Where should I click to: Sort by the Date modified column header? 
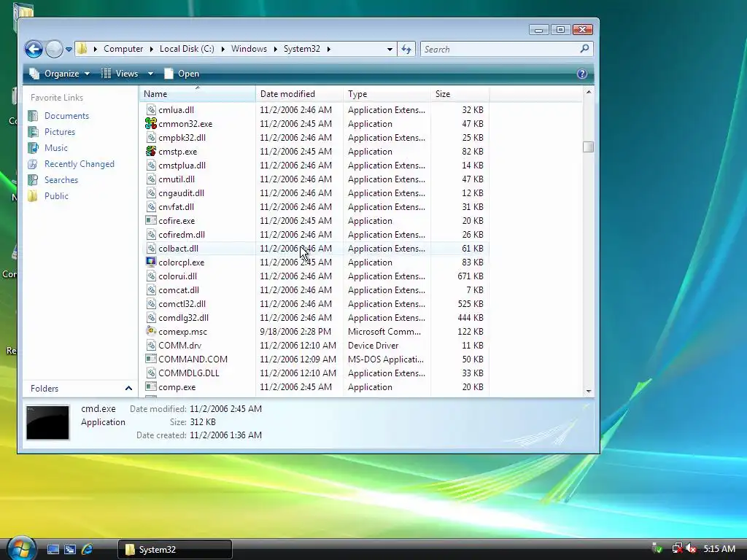pyautogui.click(x=299, y=94)
